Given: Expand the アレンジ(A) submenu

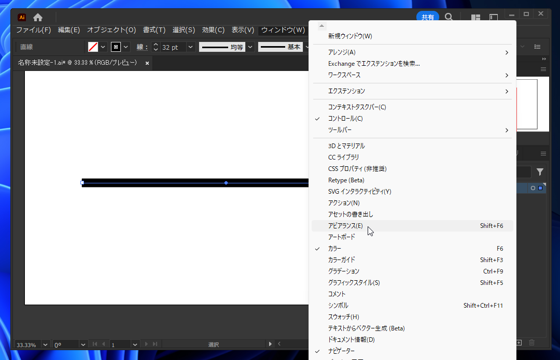Looking at the screenshot, I should [412, 52].
